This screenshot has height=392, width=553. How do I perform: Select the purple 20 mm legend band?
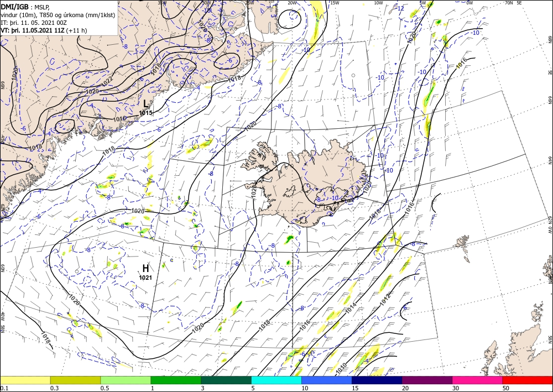(x=427, y=380)
